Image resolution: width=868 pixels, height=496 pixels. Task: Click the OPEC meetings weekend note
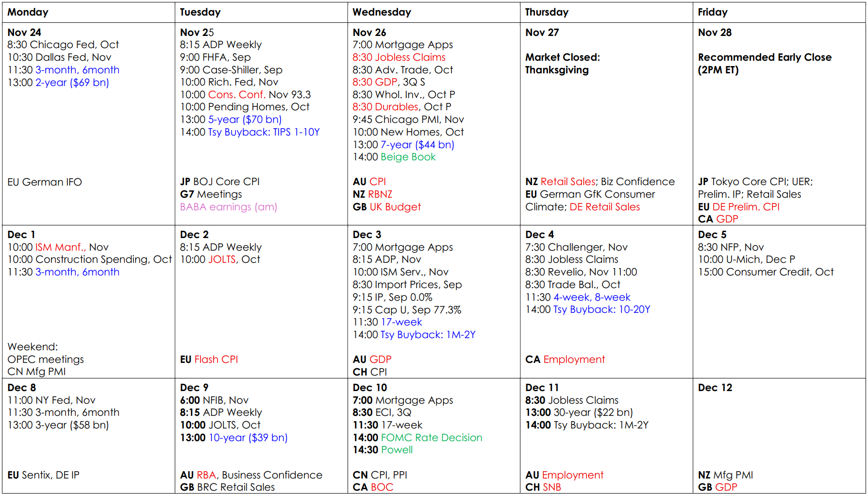pyautogui.click(x=46, y=359)
